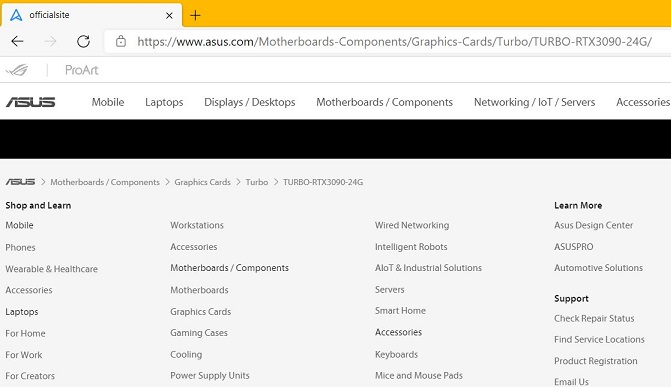The image size is (671, 387).
Task: Click the ASUS logo in breadcrumb
Action: [20, 182]
